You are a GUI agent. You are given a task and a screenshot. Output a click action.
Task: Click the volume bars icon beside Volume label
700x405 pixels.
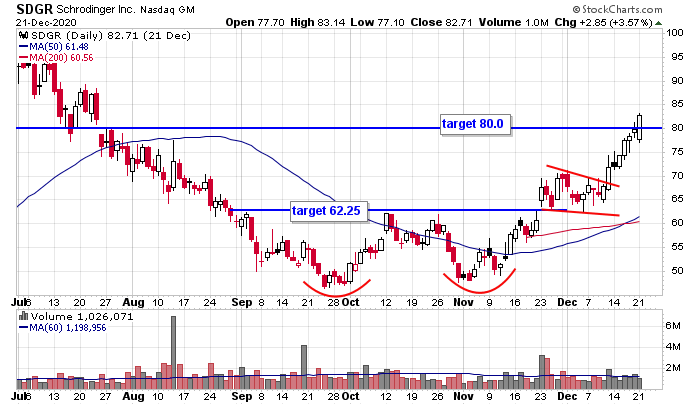point(23,316)
